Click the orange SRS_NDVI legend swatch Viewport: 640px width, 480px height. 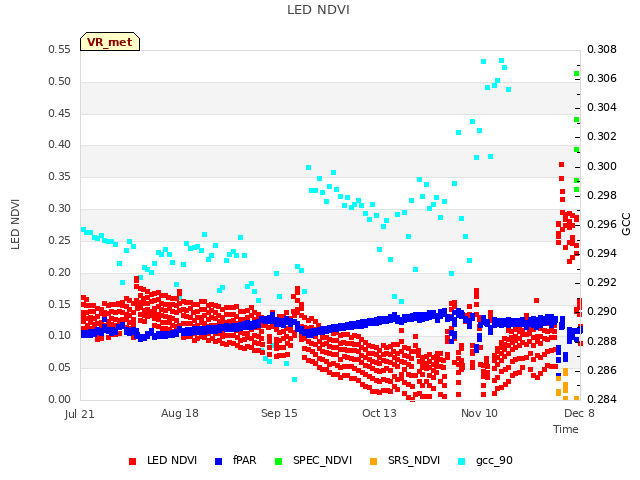click(373, 461)
